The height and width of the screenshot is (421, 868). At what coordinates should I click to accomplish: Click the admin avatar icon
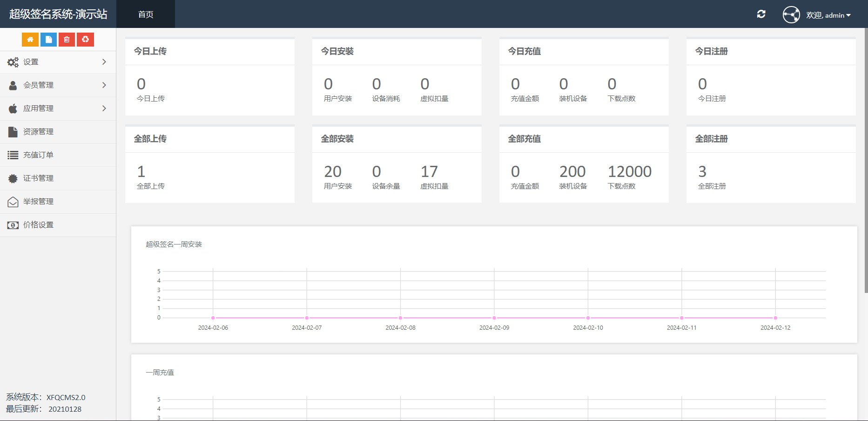click(x=791, y=14)
